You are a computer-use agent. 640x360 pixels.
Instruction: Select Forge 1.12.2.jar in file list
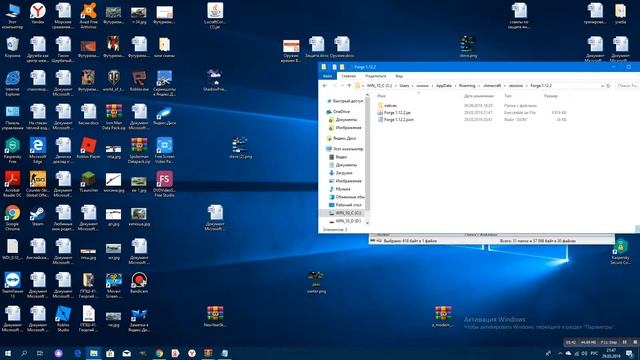(x=394, y=113)
